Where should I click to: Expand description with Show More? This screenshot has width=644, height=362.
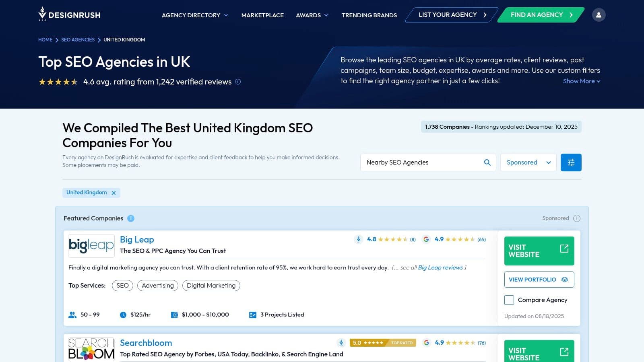(x=581, y=81)
